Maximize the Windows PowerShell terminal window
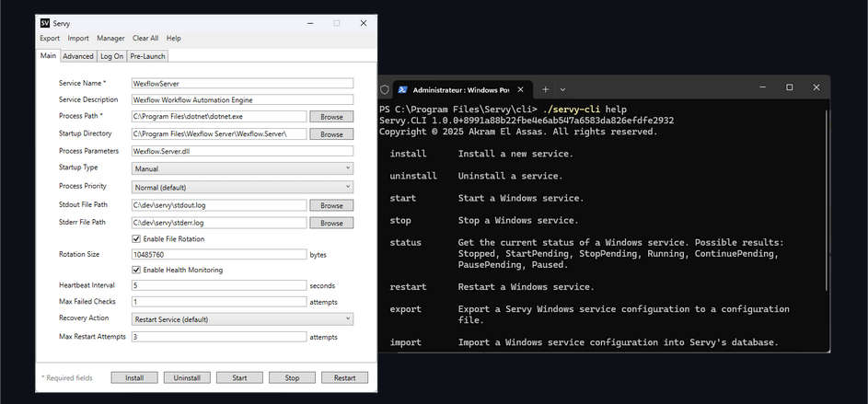Image resolution: width=868 pixels, height=404 pixels. [x=790, y=87]
